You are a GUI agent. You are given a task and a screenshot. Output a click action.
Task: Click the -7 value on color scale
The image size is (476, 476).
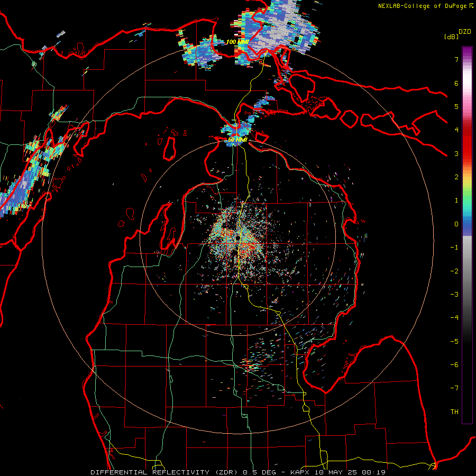click(x=454, y=388)
